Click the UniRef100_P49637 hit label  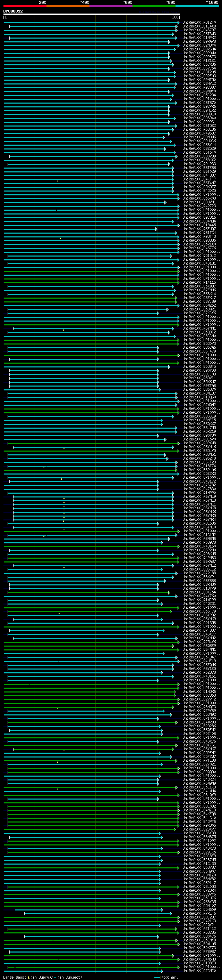click(199, 133)
